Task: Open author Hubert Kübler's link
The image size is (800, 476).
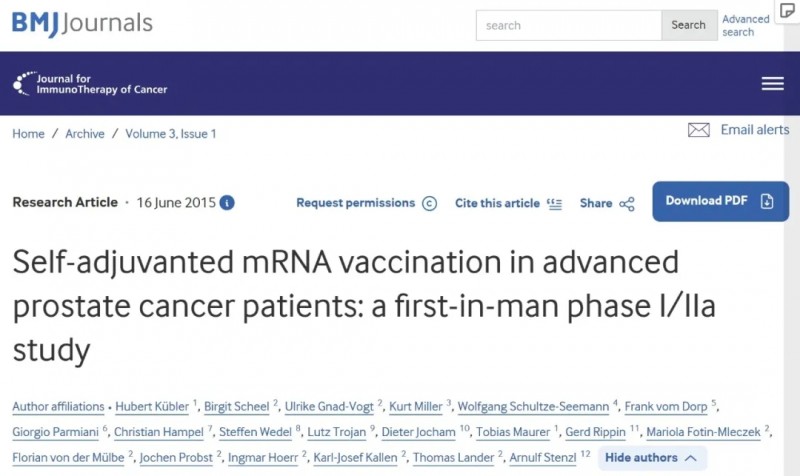Action: 151,407
